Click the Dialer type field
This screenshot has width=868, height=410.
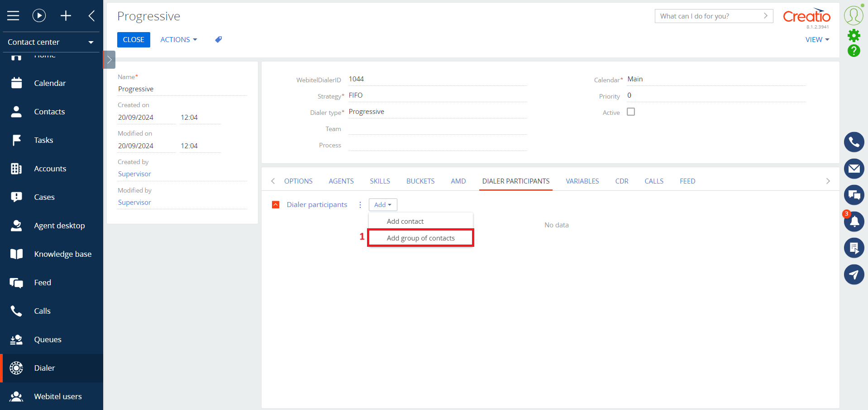[437, 112]
